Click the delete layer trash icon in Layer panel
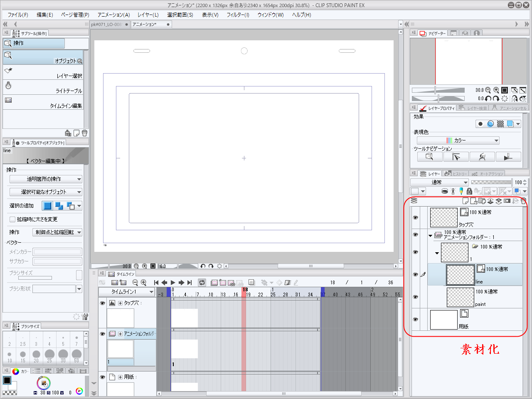Screen dimensions: 532x399 523,201
